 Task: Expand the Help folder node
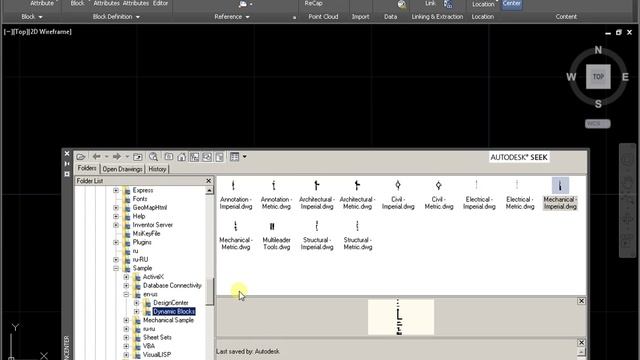[116, 216]
